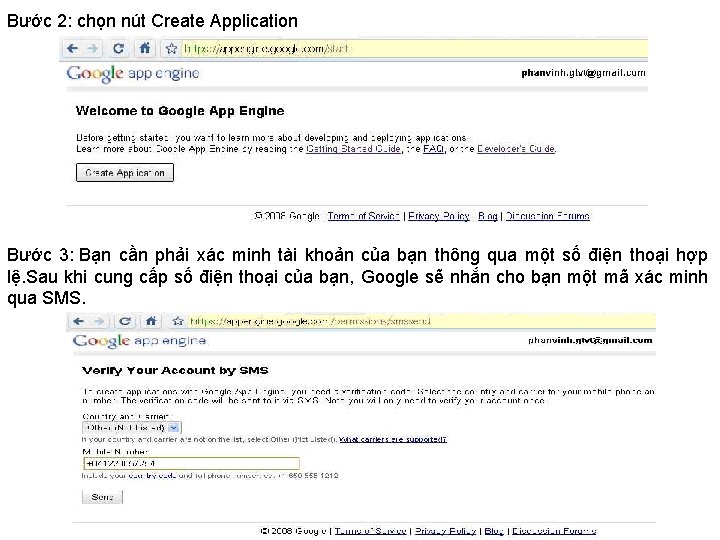The width and height of the screenshot is (720, 540).
Task: Click account email on Welcome page header
Action: click(x=583, y=73)
